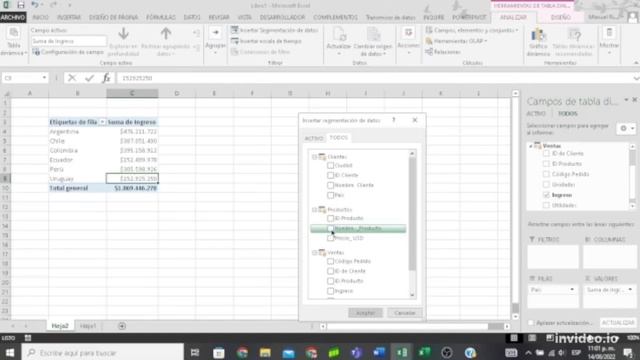Open the ARCHIVO tab
Image resolution: width=640 pixels, height=360 pixels.
[13, 17]
